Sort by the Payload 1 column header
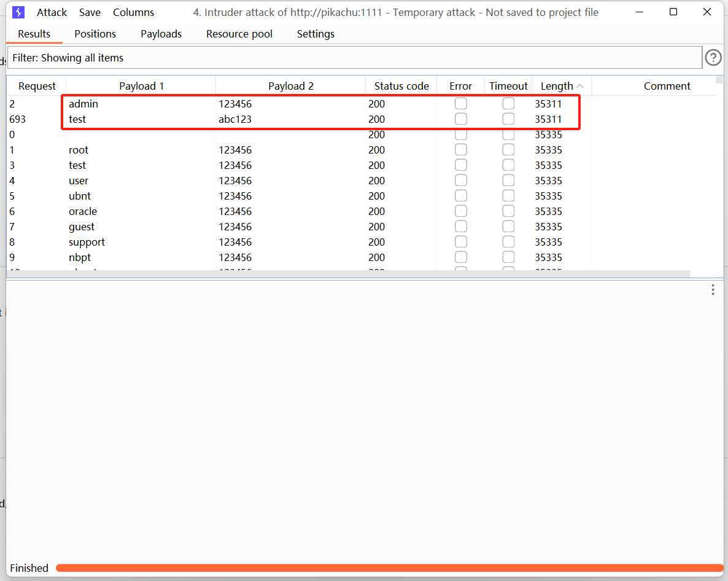 (x=141, y=86)
